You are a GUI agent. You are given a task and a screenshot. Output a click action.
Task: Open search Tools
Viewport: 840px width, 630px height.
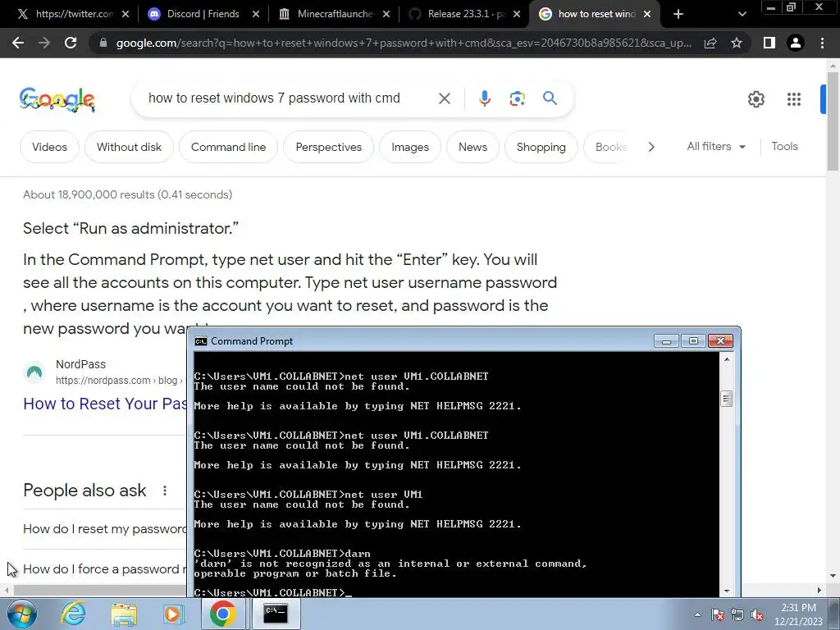tap(784, 146)
